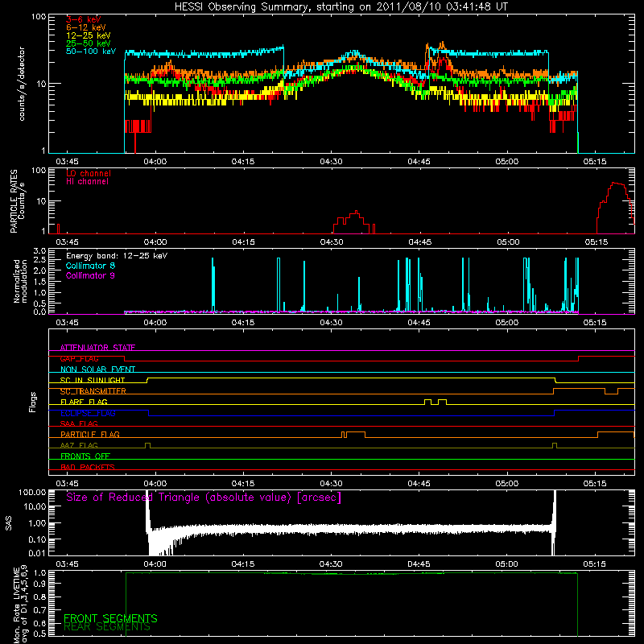Select the red 3-6 keV legend label
Viewport: 644px width, 644px height.
pyautogui.click(x=84, y=19)
